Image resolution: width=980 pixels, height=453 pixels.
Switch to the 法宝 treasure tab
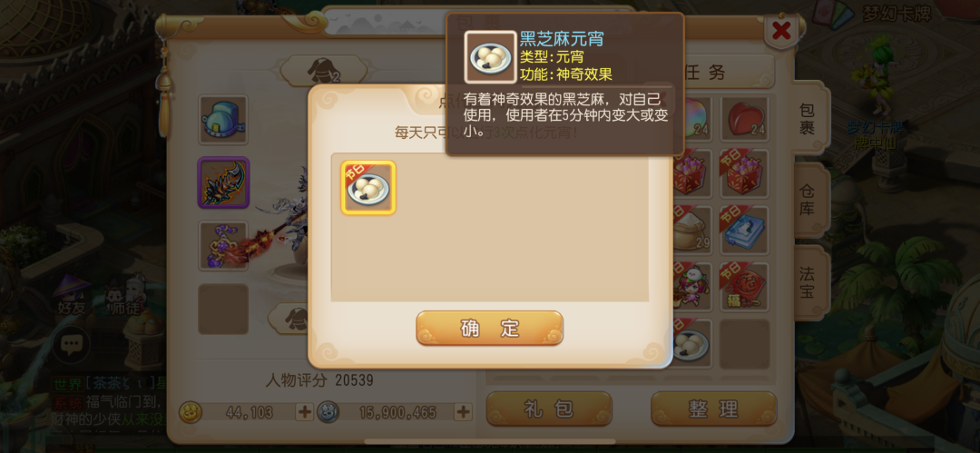click(807, 282)
